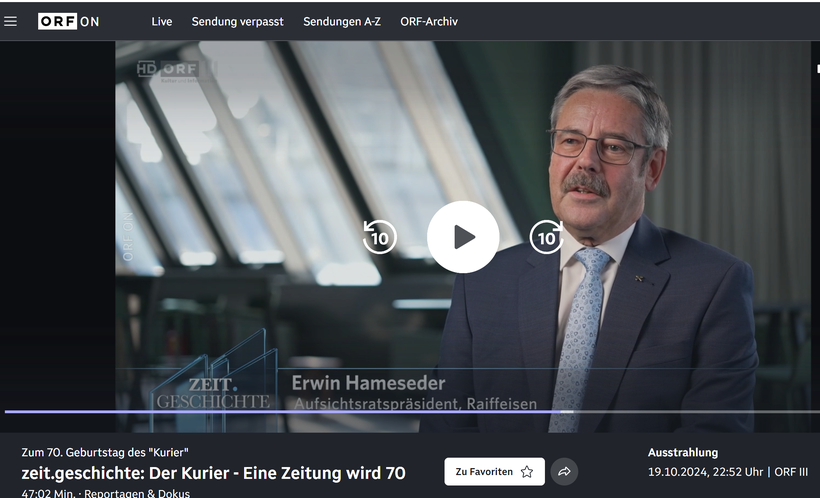Open Sendung verpasst in the top navigation
820x498 pixels.
237,21
